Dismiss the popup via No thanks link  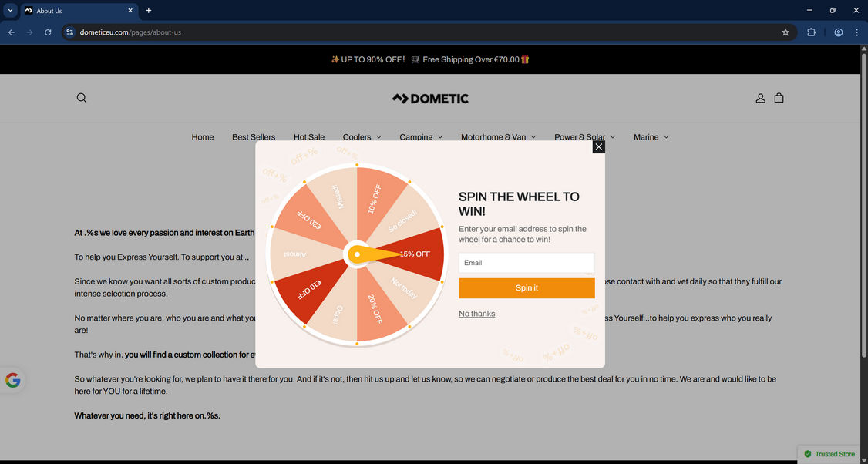pos(476,314)
